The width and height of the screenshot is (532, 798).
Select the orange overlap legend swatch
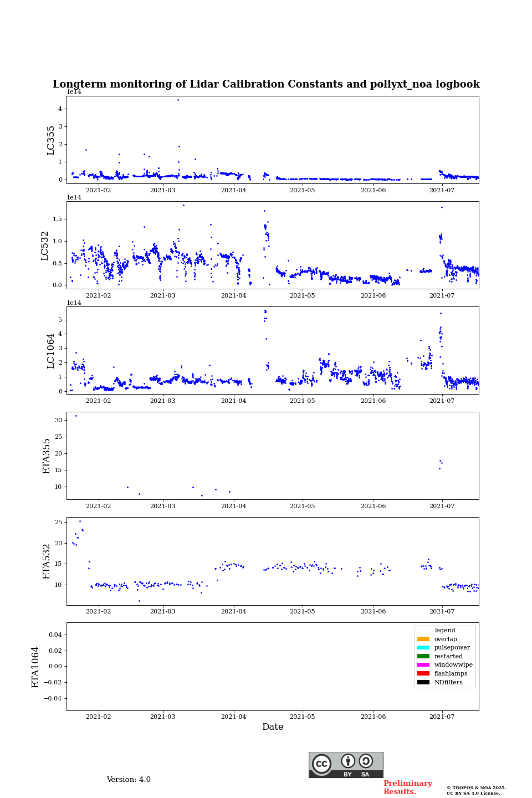coord(423,639)
